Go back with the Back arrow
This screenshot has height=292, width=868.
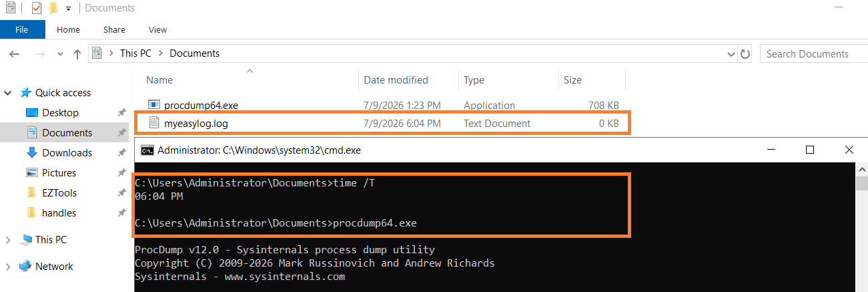(15, 53)
